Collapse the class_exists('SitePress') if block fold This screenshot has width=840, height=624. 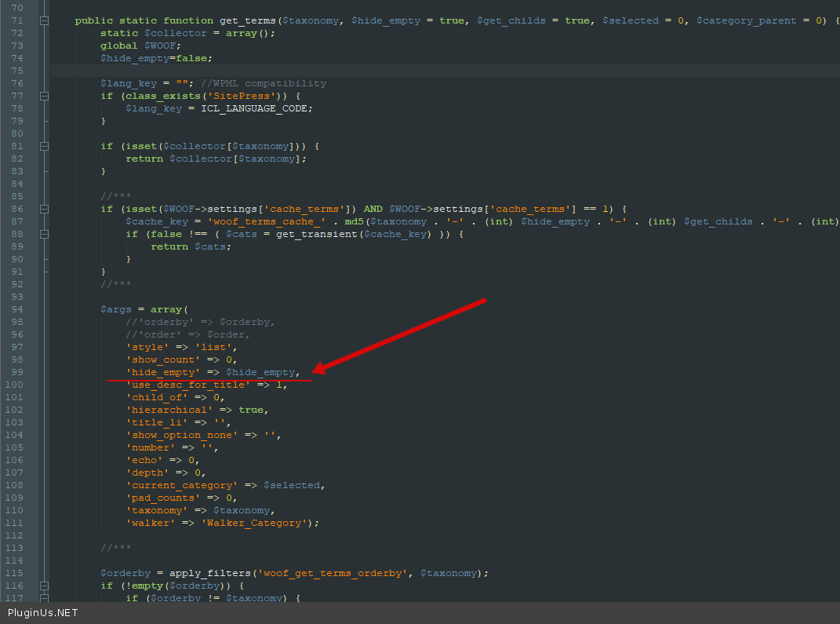coord(45,96)
